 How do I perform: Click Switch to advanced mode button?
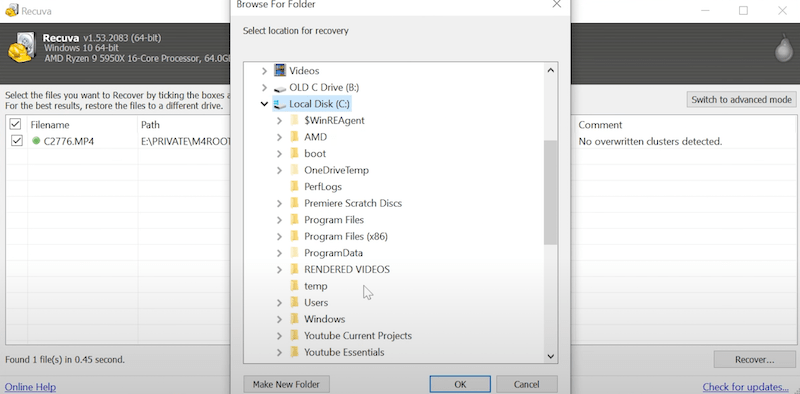click(x=741, y=100)
